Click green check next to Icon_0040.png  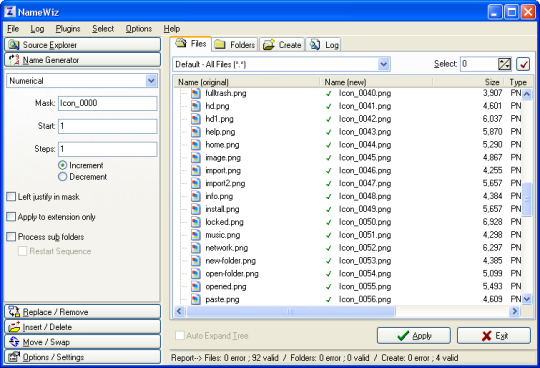click(329, 94)
